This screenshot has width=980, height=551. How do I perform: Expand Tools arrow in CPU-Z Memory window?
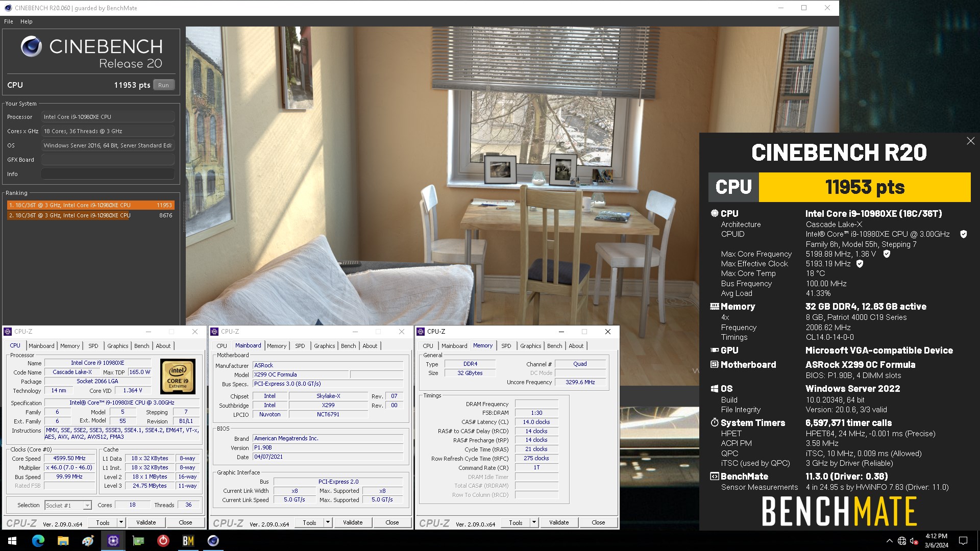click(534, 522)
